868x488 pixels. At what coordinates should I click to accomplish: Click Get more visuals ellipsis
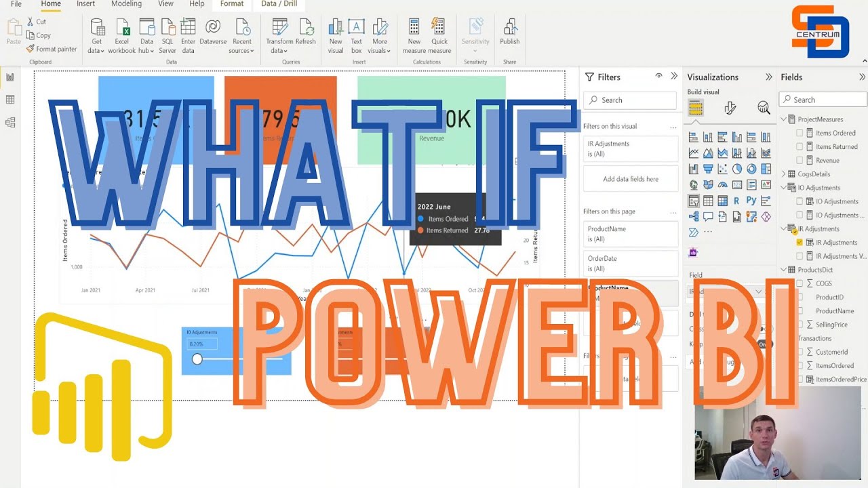click(709, 232)
